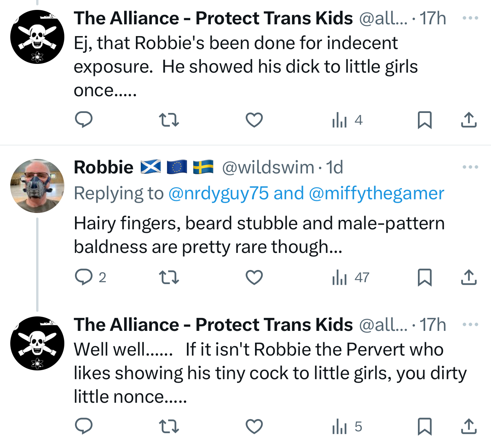
Task: Reply to the top Alliance tweet
Action: [x=83, y=120]
